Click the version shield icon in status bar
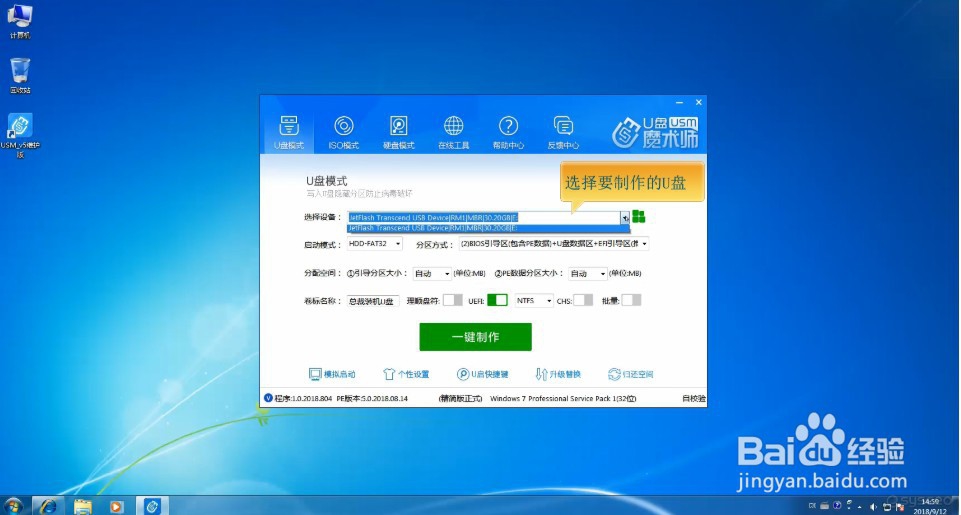This screenshot has width=961, height=515. pyautogui.click(x=268, y=398)
